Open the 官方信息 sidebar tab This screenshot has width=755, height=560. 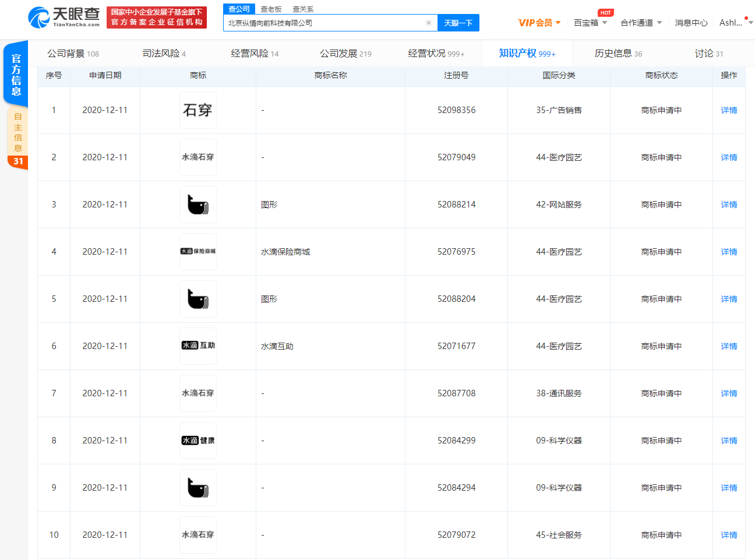(16, 75)
